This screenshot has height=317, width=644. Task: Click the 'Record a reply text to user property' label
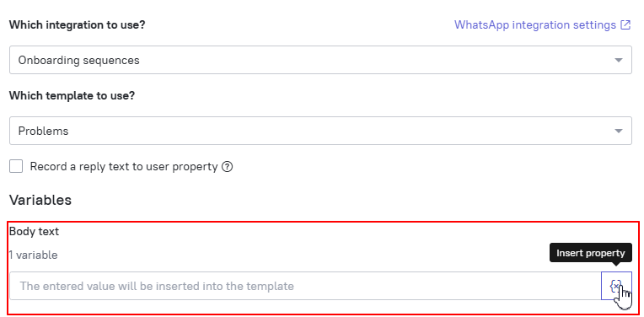click(124, 167)
